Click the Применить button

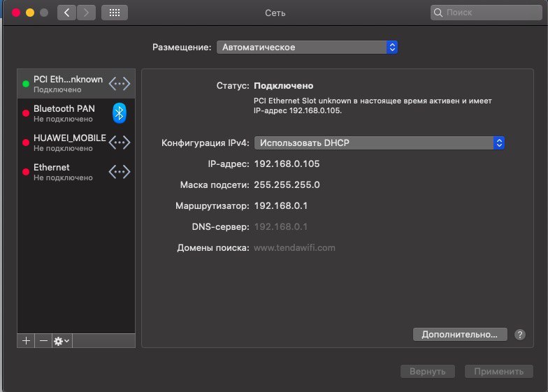click(498, 371)
